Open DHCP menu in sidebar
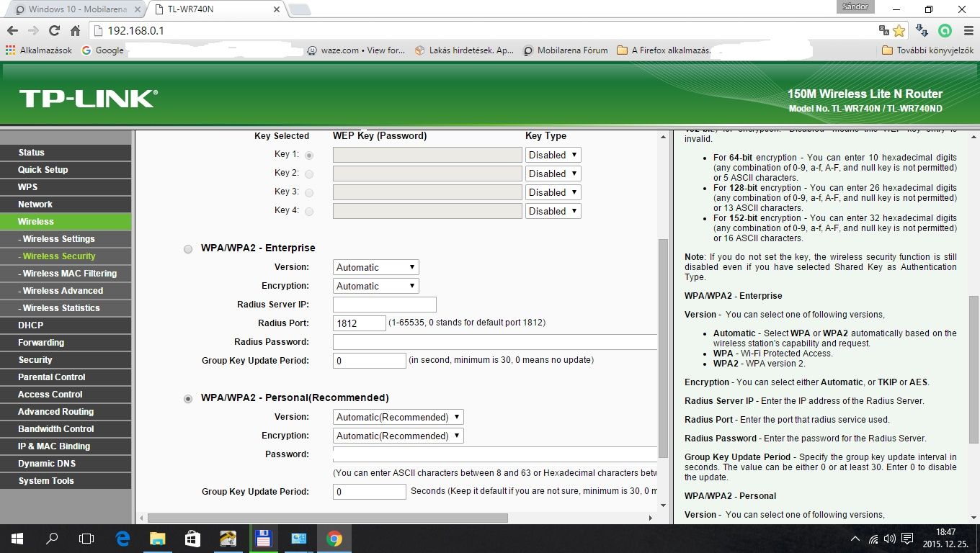The width and height of the screenshot is (980, 553). tap(66, 325)
